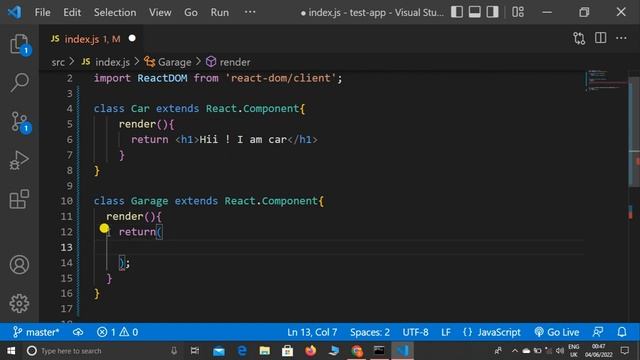640x360 pixels.
Task: Click the vertical editor scrollbar
Action: click(634, 131)
